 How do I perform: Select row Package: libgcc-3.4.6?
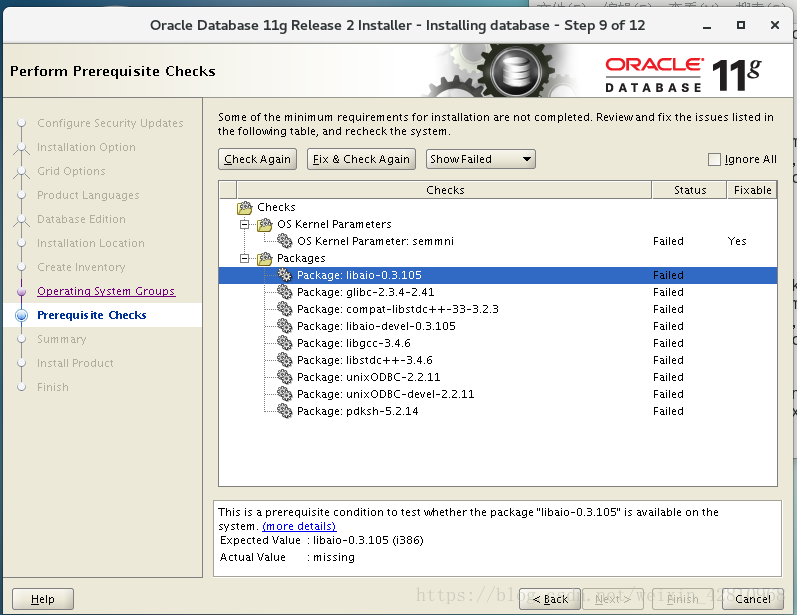click(498, 343)
